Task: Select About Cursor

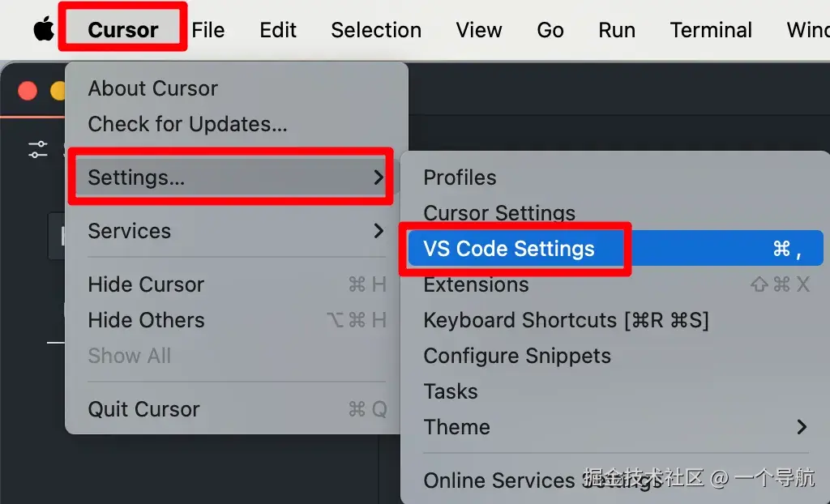Action: (x=152, y=88)
